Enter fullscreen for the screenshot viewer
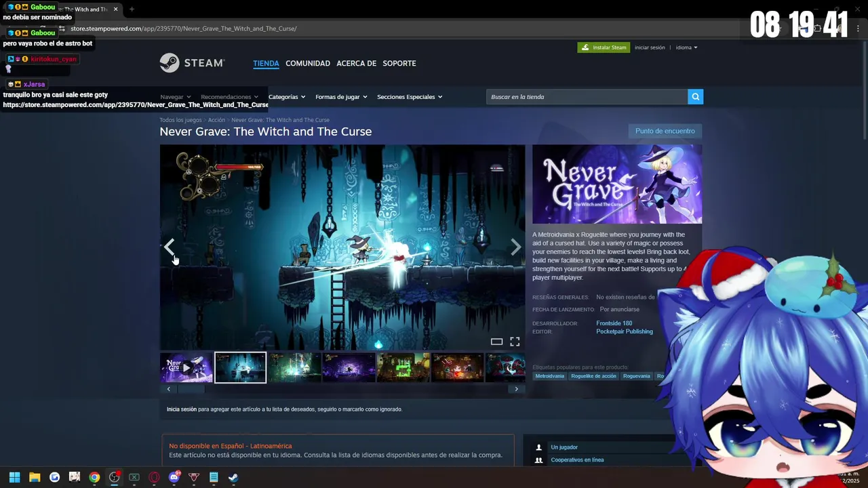 click(515, 342)
